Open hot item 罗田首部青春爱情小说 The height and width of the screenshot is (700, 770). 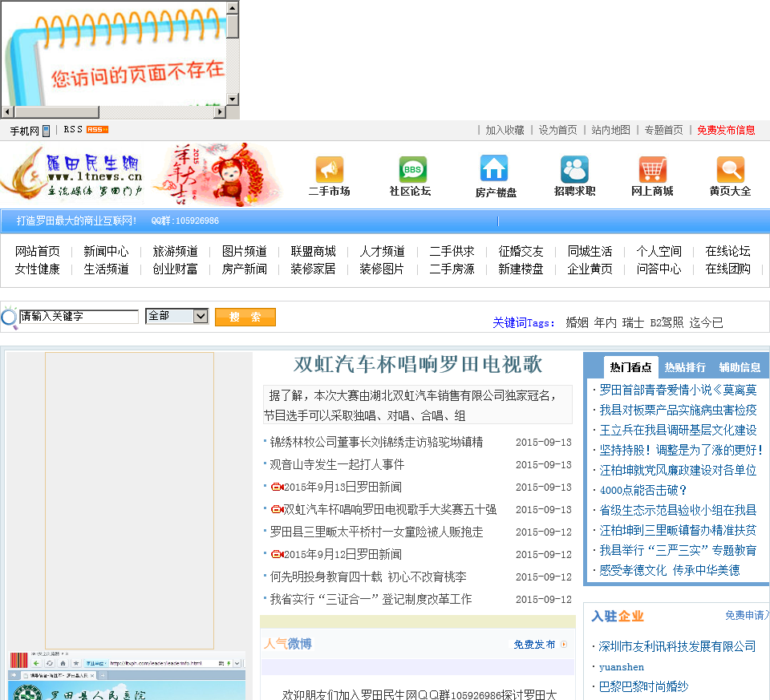coord(678,390)
